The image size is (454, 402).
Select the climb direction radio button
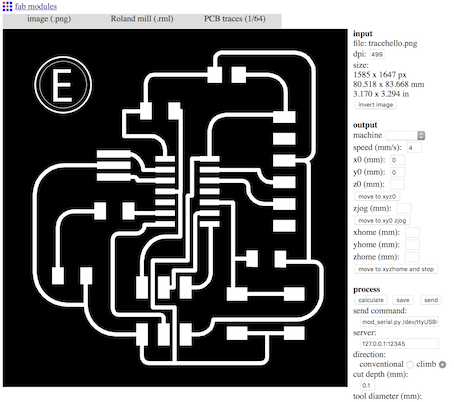coord(442,365)
